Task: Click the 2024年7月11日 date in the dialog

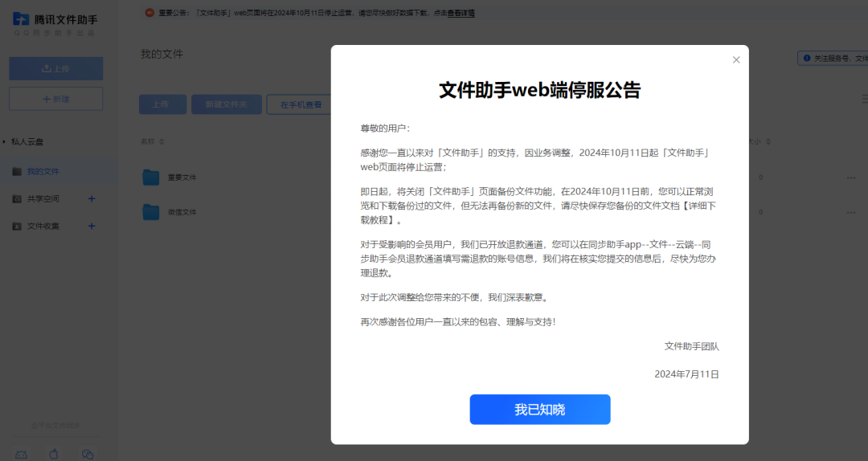Action: point(686,374)
